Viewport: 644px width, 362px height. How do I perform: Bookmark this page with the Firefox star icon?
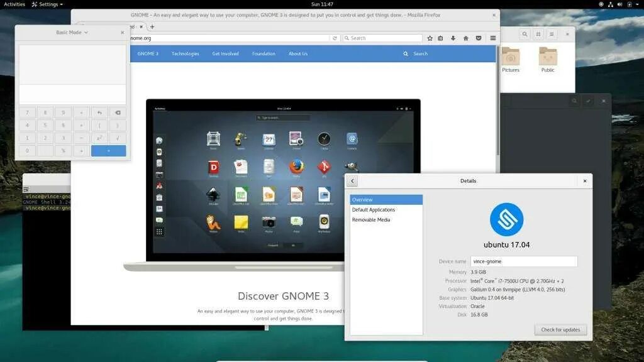(x=430, y=38)
